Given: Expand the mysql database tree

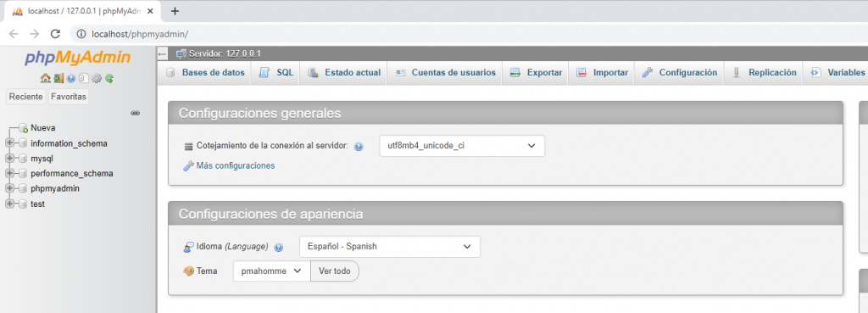Looking at the screenshot, I should (8, 159).
